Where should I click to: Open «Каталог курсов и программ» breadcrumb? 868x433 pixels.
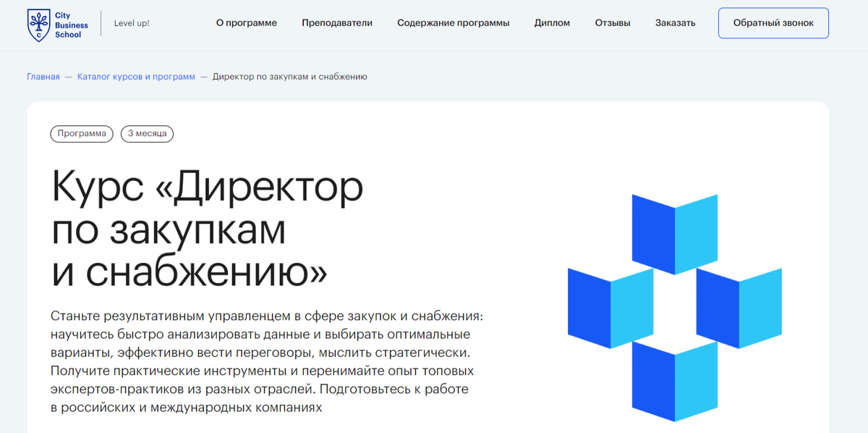pos(136,77)
